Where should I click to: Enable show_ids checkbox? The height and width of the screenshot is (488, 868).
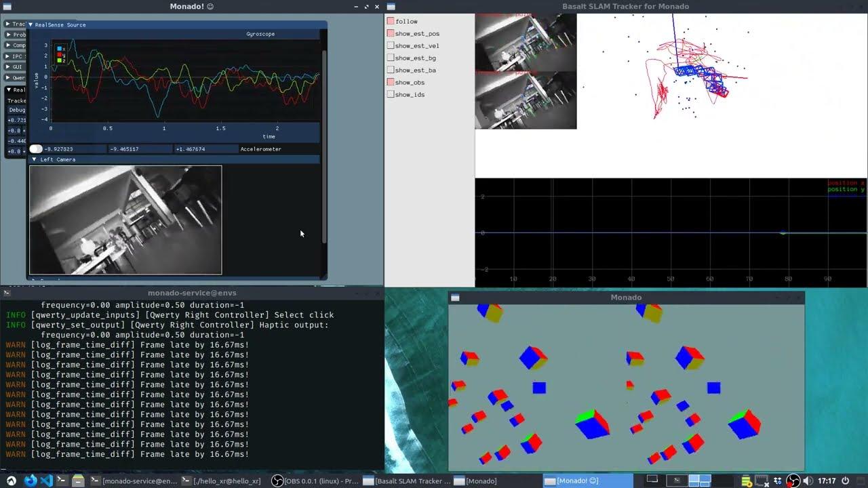point(391,94)
